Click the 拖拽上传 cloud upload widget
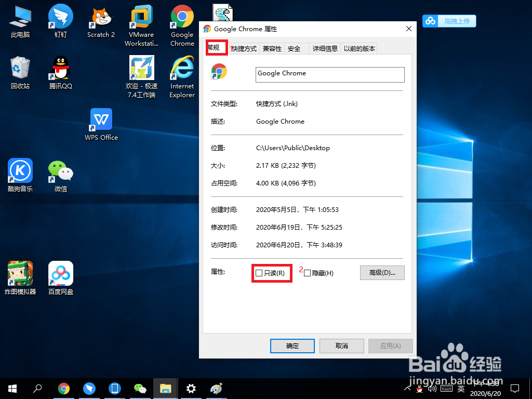 coord(449,21)
